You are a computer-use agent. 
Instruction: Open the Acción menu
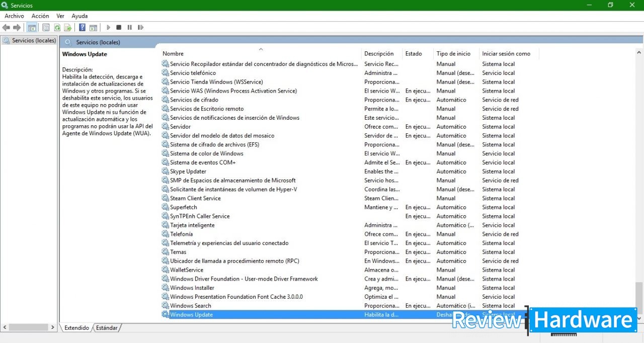(40, 16)
